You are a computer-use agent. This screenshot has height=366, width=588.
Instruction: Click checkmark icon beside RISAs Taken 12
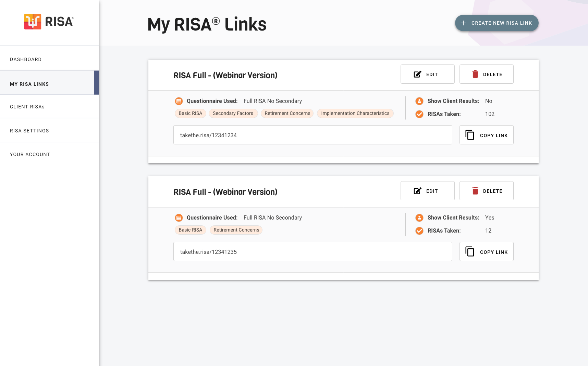419,231
